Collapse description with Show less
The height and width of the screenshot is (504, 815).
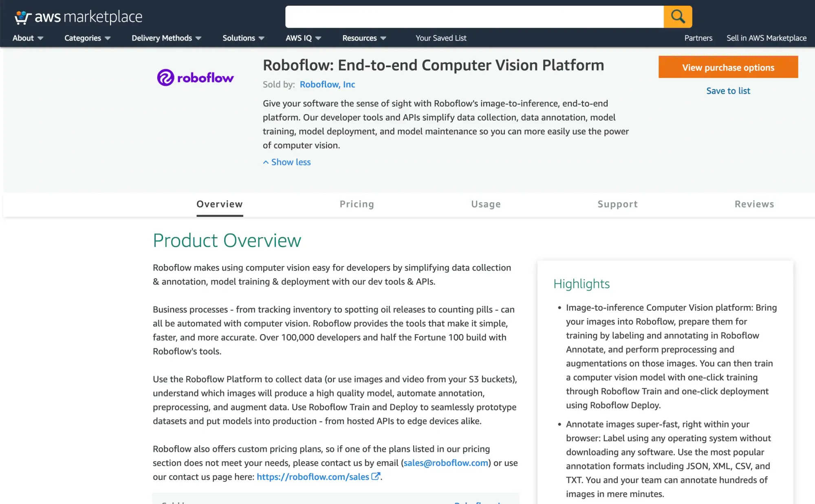coord(287,162)
